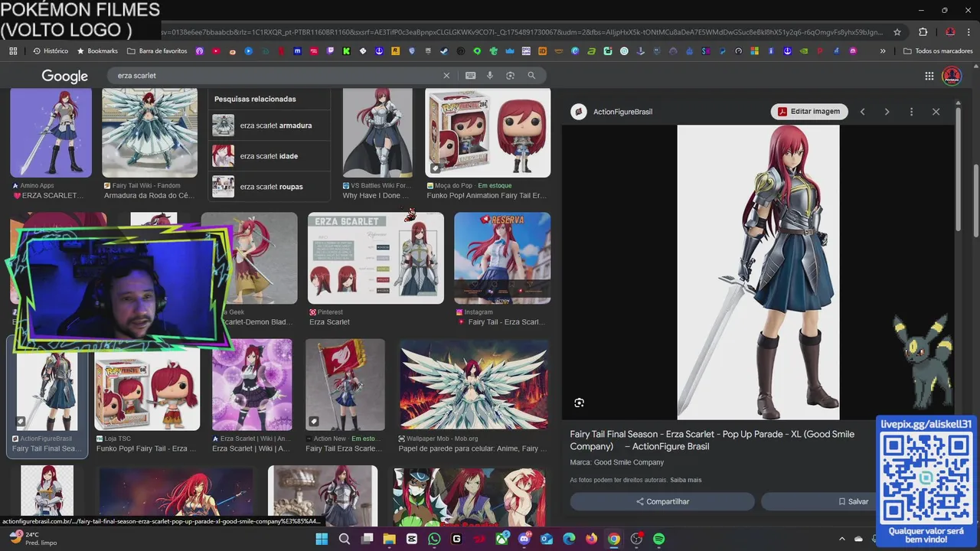980x551 pixels.
Task: Click Editar imagem button
Action: [808, 112]
